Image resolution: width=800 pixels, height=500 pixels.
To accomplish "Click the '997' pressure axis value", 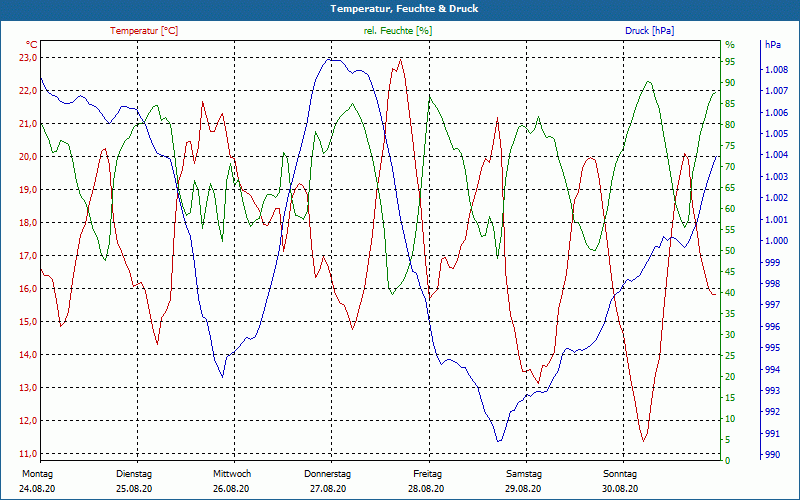I will coord(773,305).
